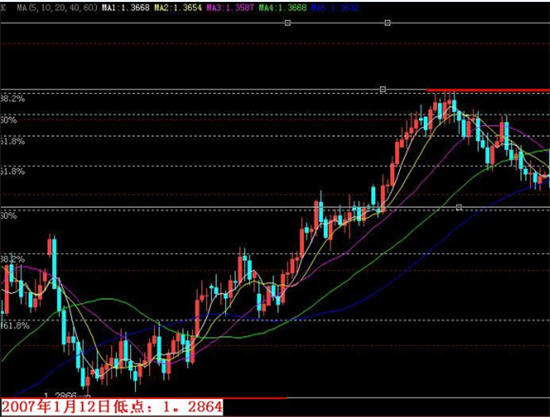The image size is (550, 417).
Task: Select the blue MA5 moving average readout
Action: 335,8
